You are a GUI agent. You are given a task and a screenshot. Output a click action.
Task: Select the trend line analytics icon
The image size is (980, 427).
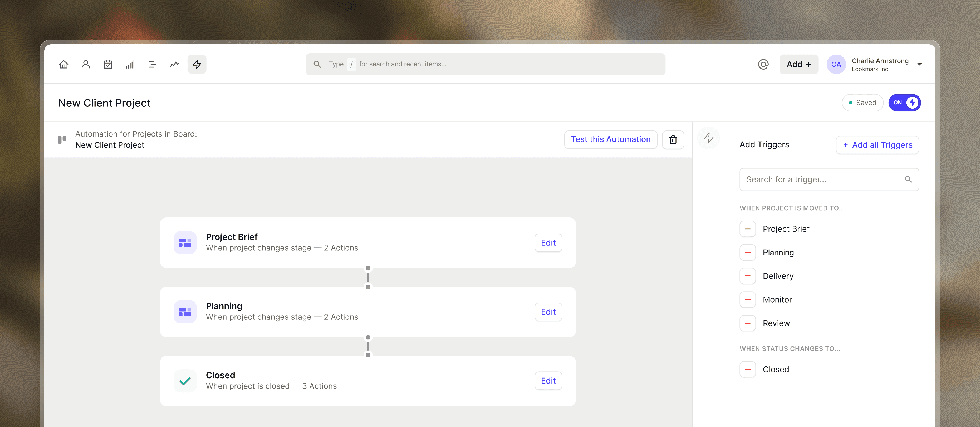174,64
